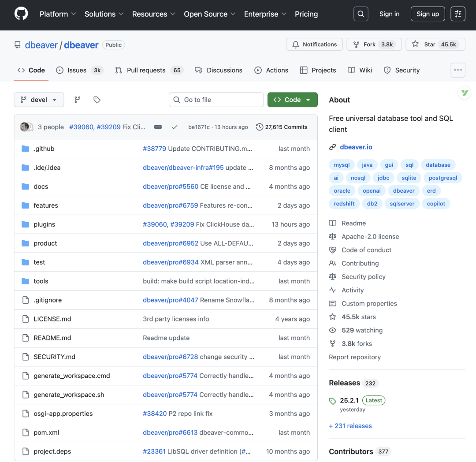Open generate_workspace.sh file
Screen dimensions: 476x462
[69, 395]
